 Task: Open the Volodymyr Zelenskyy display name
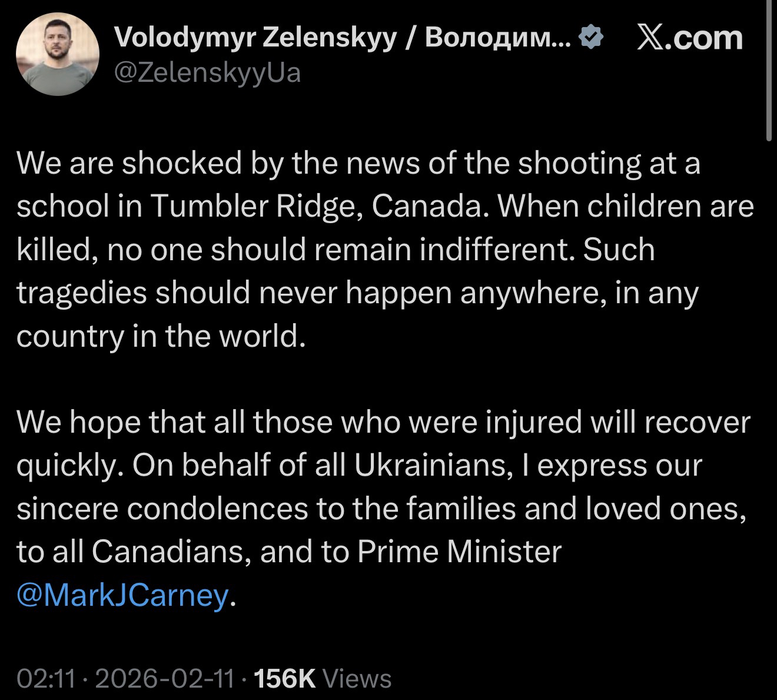(254, 38)
